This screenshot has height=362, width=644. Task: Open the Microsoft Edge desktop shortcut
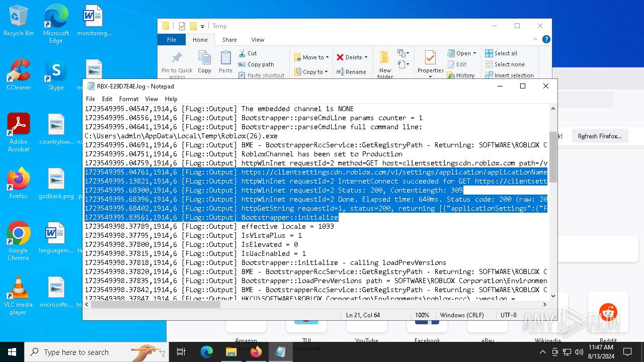click(56, 24)
